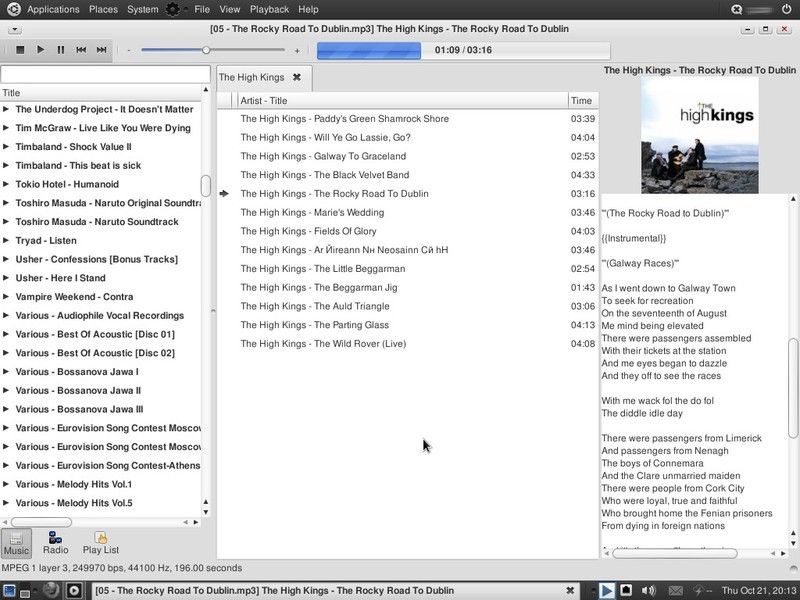The width and height of the screenshot is (800, 600).
Task: Open the system tray volume icon
Action: point(647,591)
